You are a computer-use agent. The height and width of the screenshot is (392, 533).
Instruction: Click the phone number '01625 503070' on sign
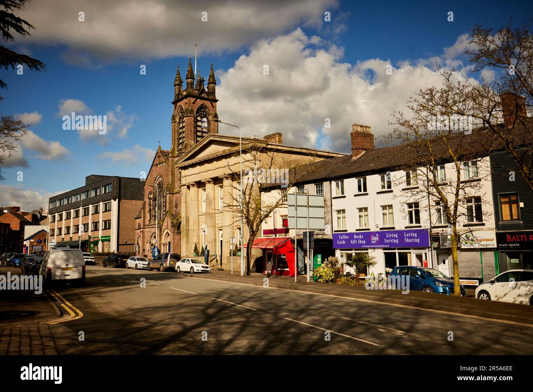click(x=508, y=245)
